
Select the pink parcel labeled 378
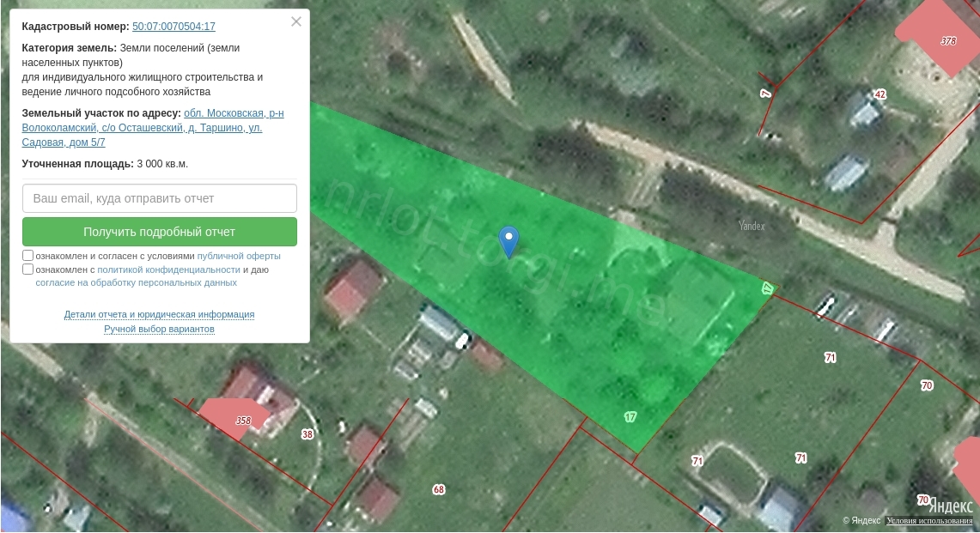tap(939, 36)
